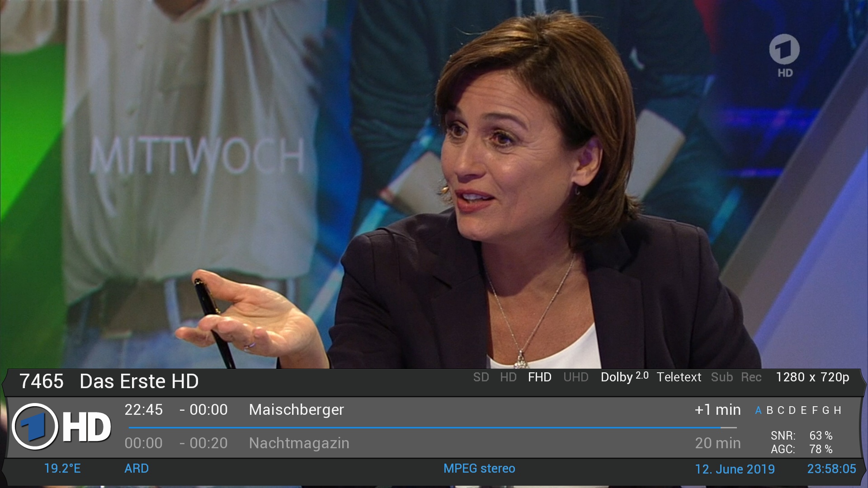Select tuner H indicator

point(837,410)
